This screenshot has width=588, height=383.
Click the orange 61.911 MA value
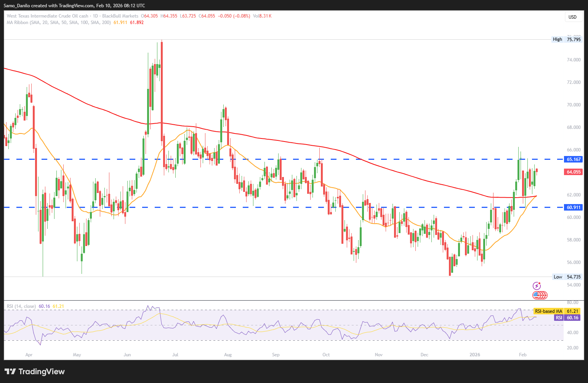pos(120,23)
